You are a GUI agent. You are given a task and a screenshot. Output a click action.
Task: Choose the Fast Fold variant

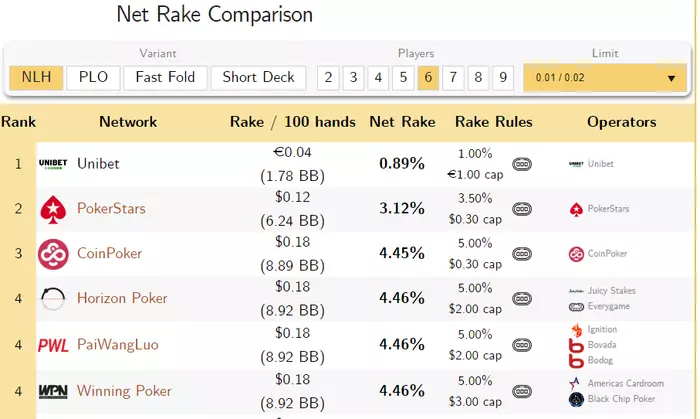point(167,78)
